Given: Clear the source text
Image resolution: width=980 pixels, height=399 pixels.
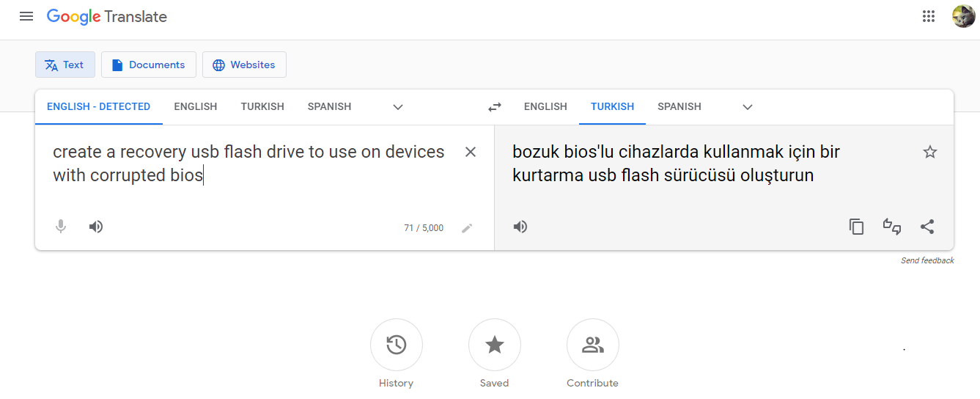Looking at the screenshot, I should point(471,152).
